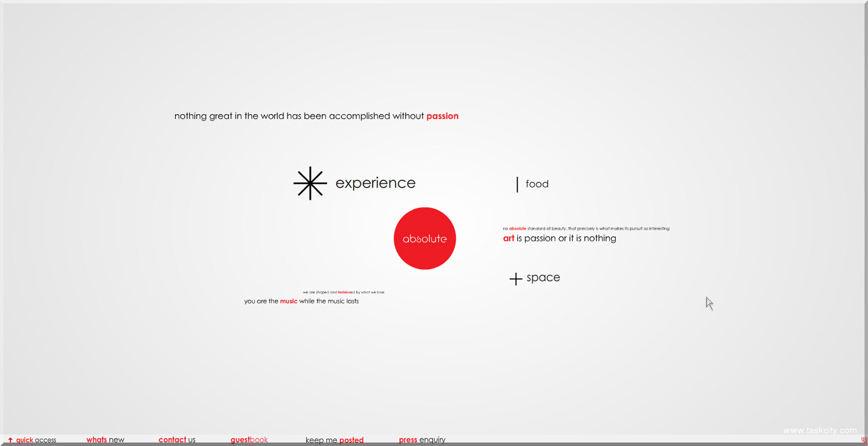Open the food section
This screenshot has height=446, width=868.
[x=537, y=184]
